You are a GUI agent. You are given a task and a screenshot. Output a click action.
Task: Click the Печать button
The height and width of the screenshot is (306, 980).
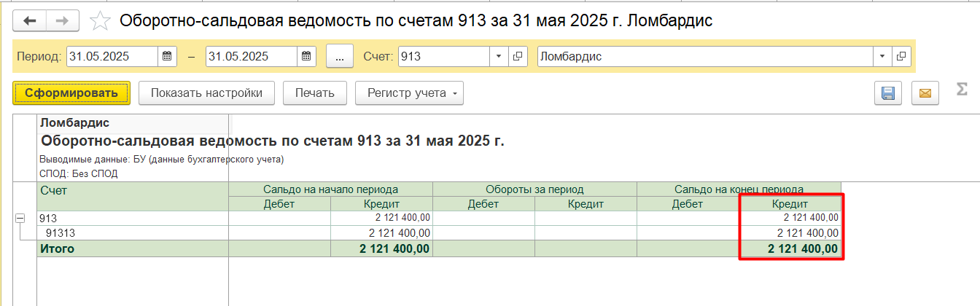pyautogui.click(x=315, y=93)
